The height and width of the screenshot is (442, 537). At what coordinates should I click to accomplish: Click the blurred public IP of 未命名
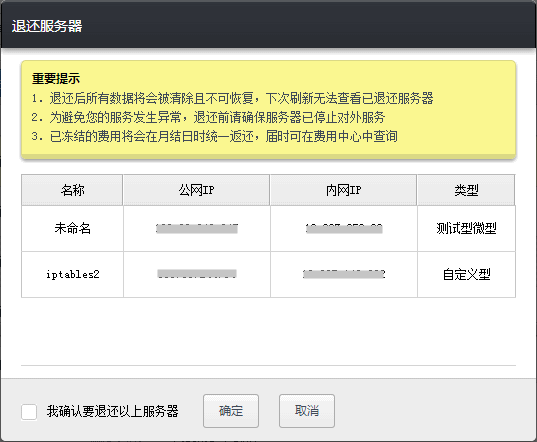tap(197, 228)
